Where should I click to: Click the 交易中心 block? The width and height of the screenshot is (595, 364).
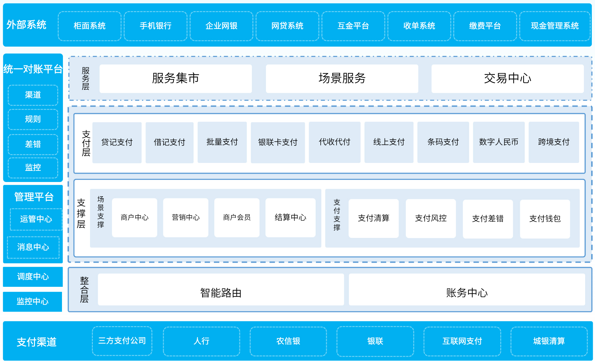(508, 78)
